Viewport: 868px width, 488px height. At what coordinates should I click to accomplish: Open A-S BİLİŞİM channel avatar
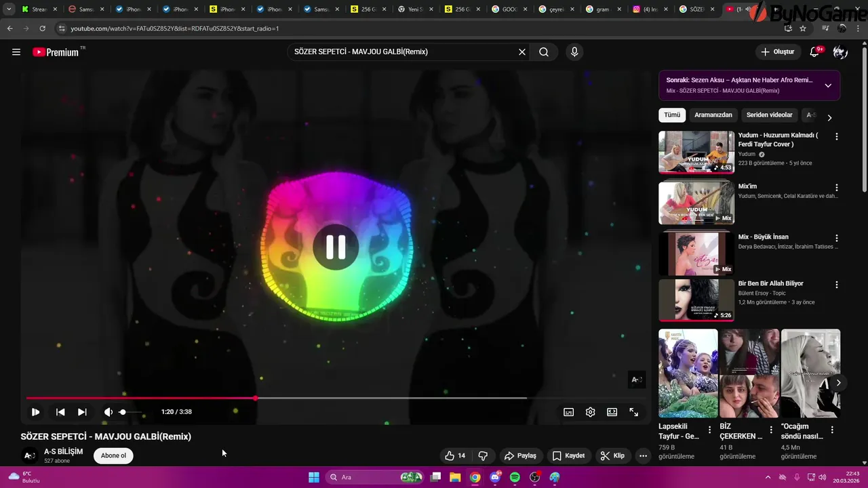[29, 455]
